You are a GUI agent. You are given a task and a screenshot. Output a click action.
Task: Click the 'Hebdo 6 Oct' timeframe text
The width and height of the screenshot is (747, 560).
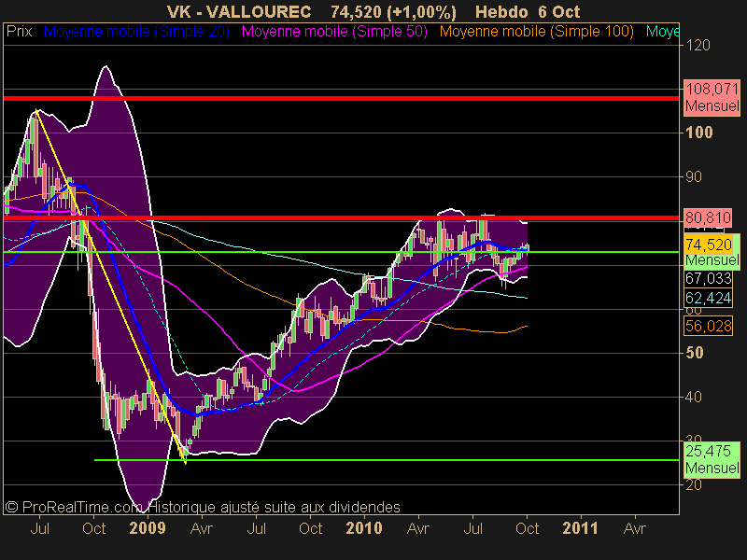(x=528, y=12)
